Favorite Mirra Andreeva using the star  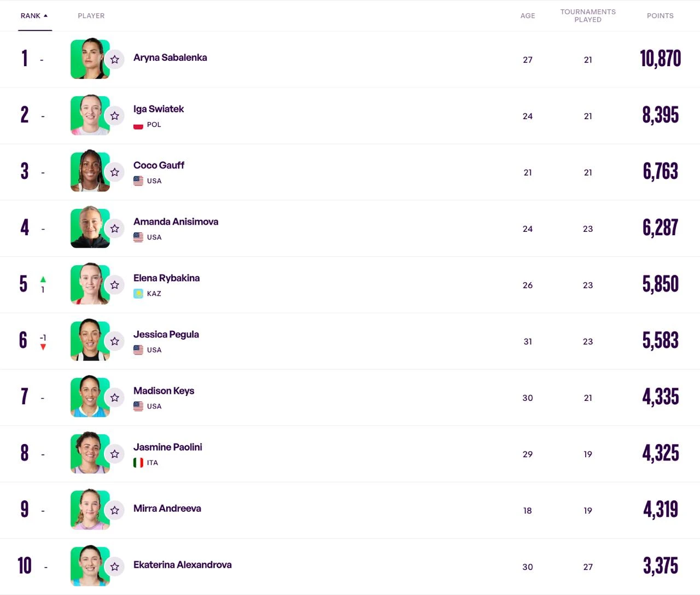click(x=115, y=510)
